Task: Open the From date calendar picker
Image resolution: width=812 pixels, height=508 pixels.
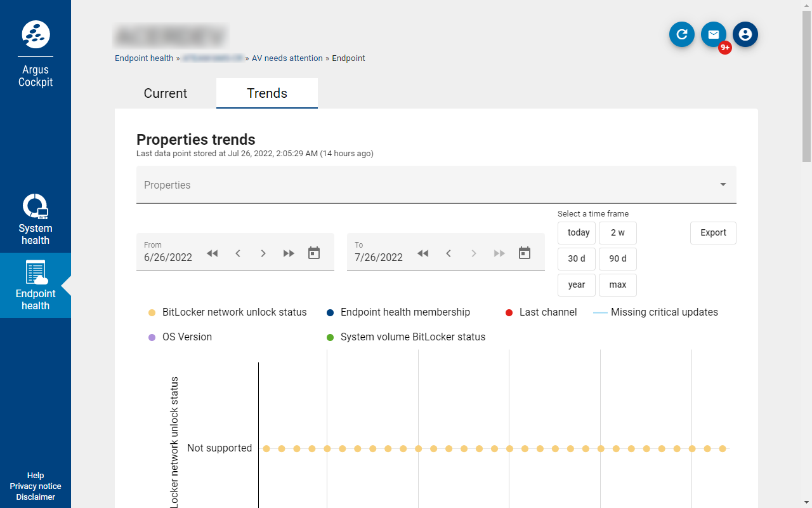Action: [x=314, y=253]
